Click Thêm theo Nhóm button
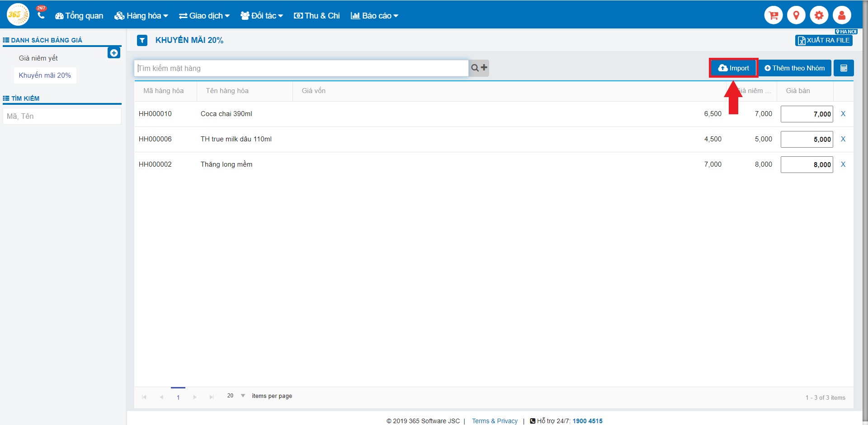Screen dimensions: 868x425 tap(794, 68)
